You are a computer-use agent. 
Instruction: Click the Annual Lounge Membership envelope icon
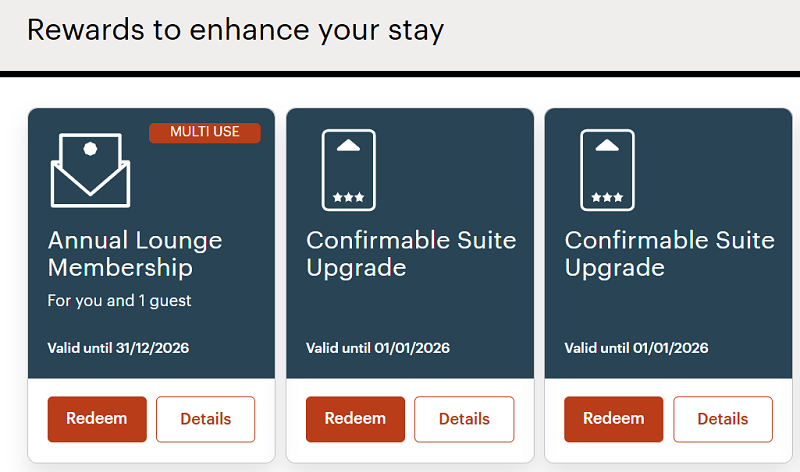[90, 170]
